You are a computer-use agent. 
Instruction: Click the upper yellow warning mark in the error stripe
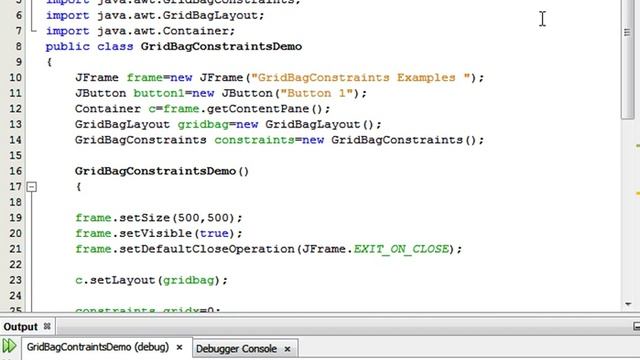click(x=638, y=145)
